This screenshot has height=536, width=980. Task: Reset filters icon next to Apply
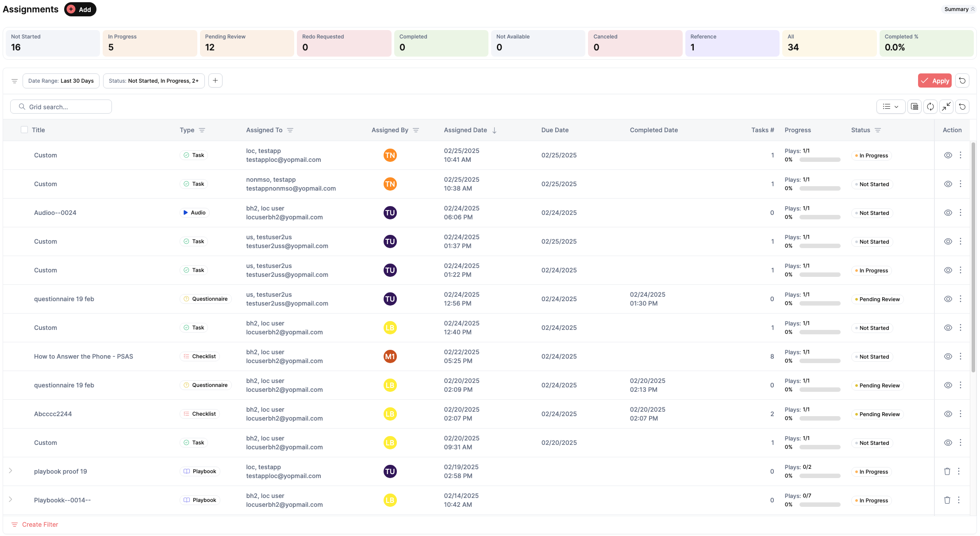tap(962, 81)
